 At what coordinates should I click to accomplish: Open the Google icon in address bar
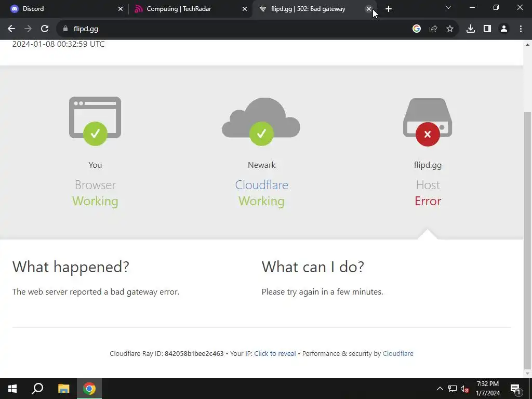tap(417, 29)
